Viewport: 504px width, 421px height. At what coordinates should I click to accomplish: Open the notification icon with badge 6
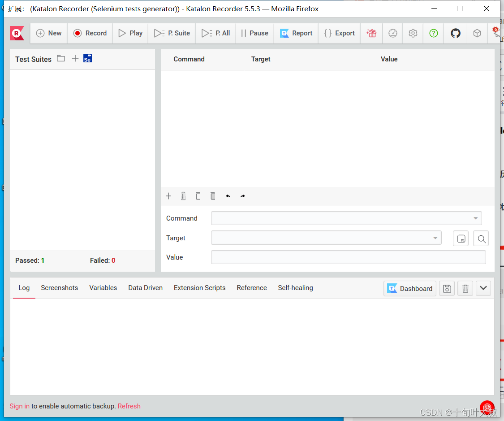(x=496, y=33)
